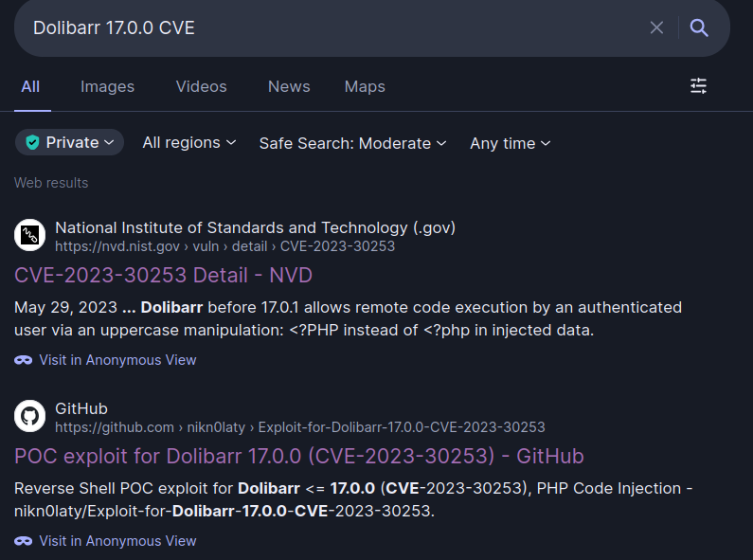
Task: Clear the search box with X icon
Action: tap(656, 27)
